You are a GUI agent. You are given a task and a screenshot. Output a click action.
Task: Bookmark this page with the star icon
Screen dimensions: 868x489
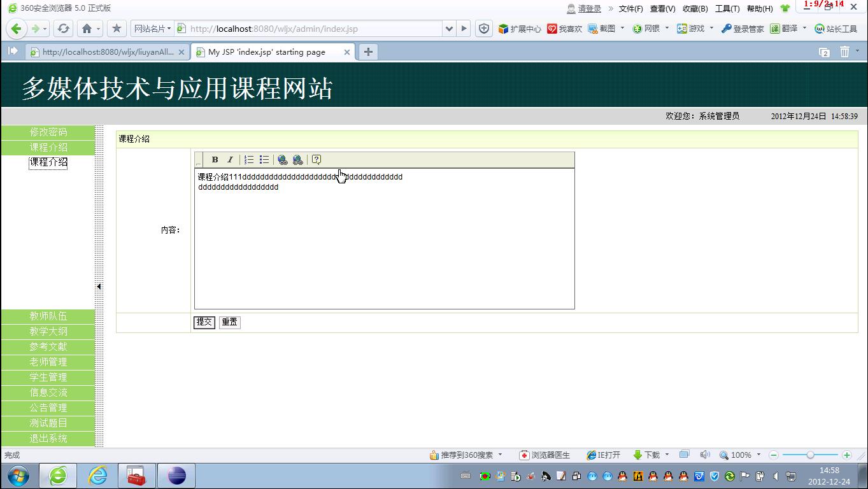click(x=117, y=29)
